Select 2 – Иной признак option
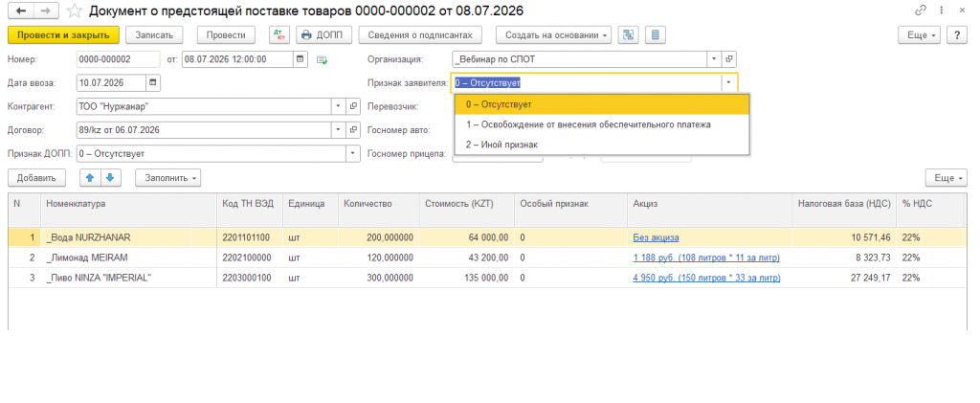This screenshot has width=980, height=403. click(602, 145)
